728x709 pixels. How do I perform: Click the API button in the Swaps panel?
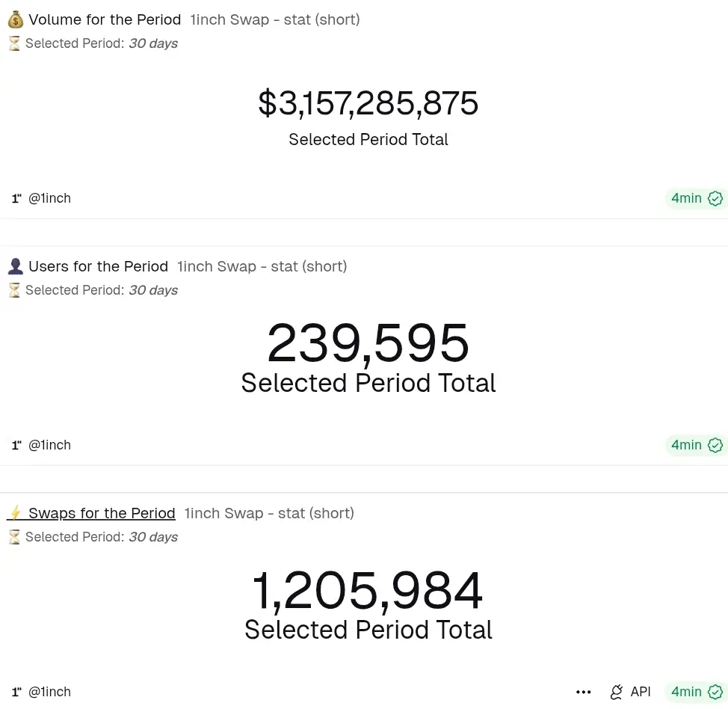[631, 692]
